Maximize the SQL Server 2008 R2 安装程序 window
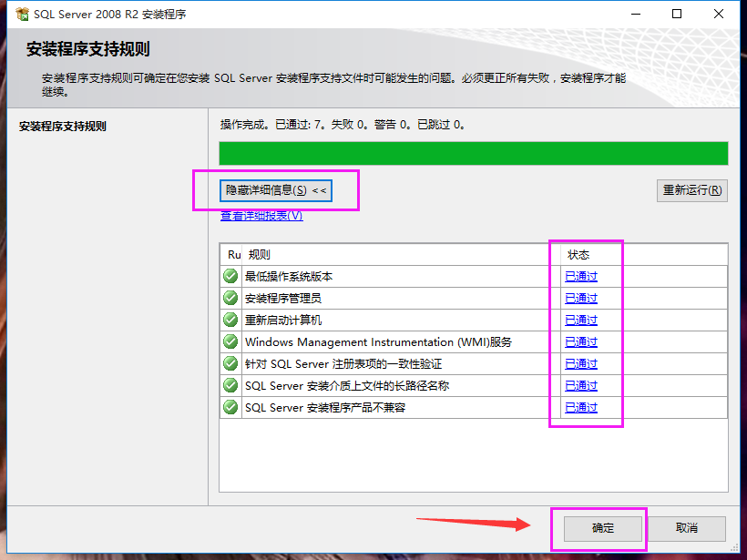Screen dimensions: 747x560 coord(677,15)
